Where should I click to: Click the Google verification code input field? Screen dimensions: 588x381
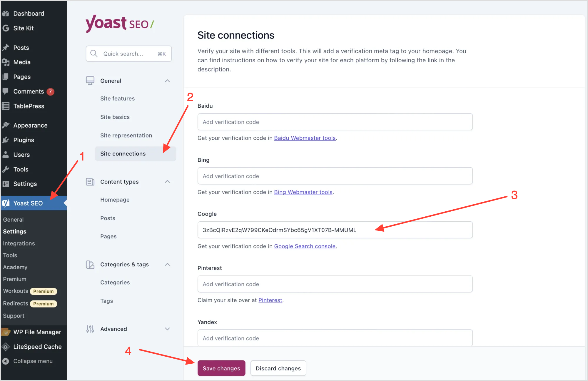335,230
